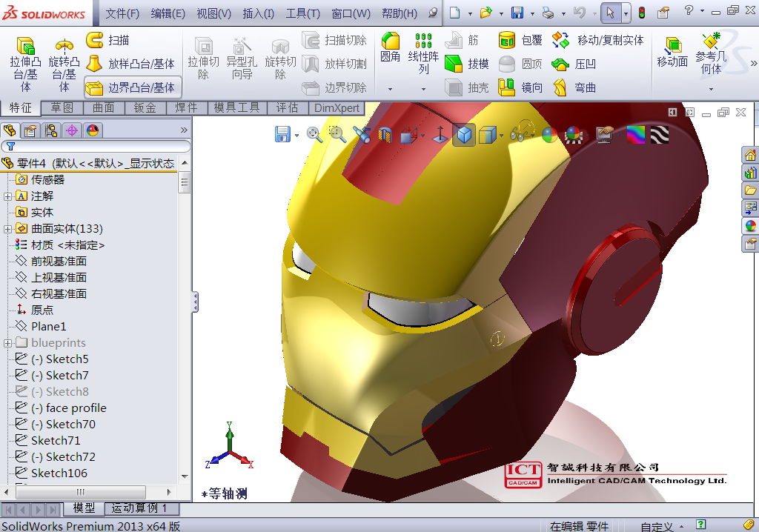Toggle Shaded With Edges display style

click(464, 135)
